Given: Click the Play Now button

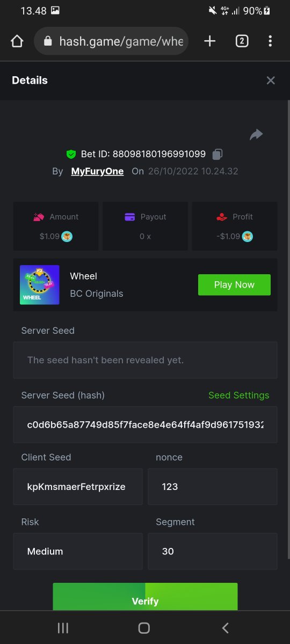Looking at the screenshot, I should point(234,285).
